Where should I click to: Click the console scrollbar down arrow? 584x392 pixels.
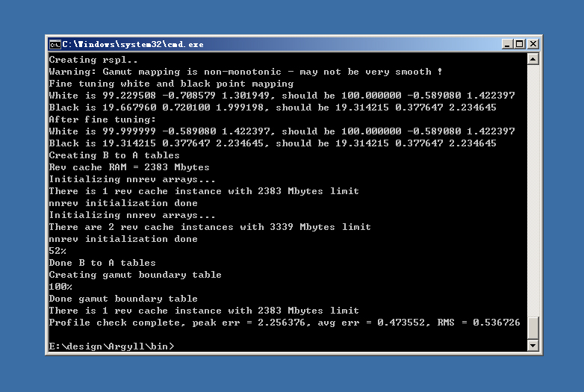pyautogui.click(x=532, y=346)
